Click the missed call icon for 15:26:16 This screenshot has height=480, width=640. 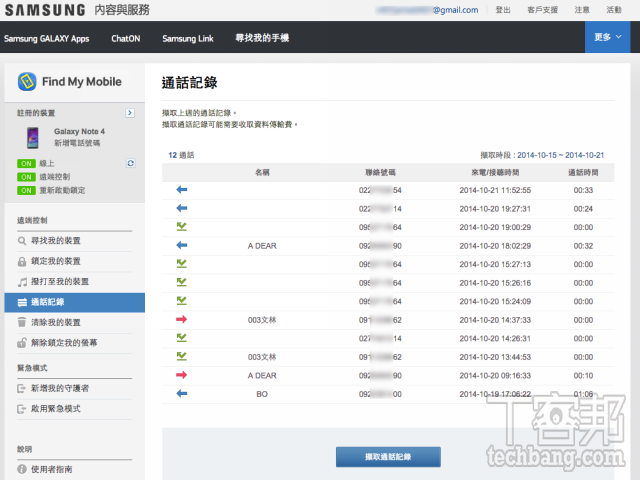182,282
